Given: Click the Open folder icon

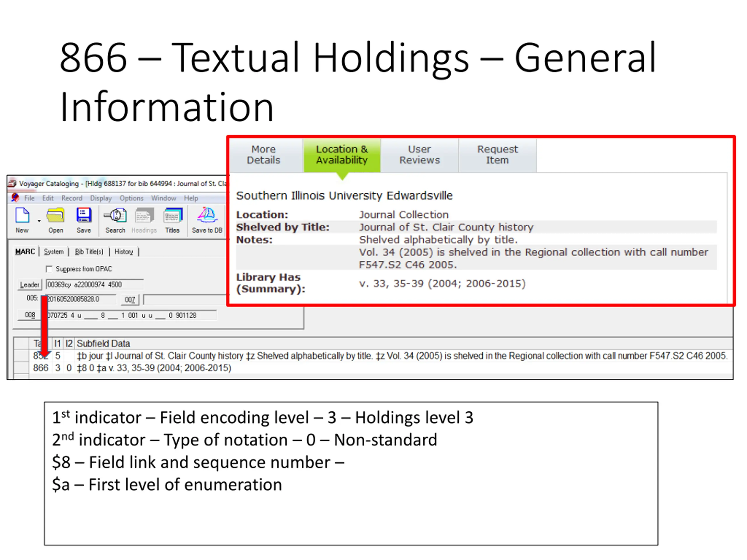Looking at the screenshot, I should coord(56,215).
